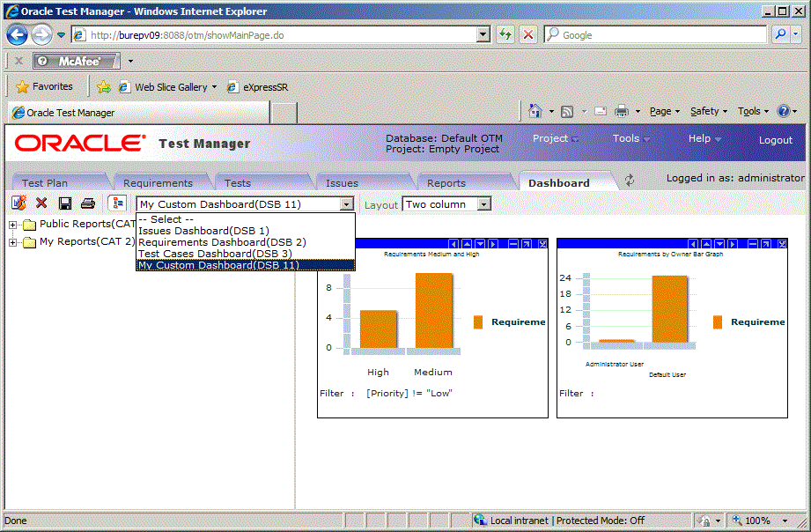Toggle the tree view icon in dashboard toolbar
This screenshot has height=532, width=811.
tap(117, 203)
